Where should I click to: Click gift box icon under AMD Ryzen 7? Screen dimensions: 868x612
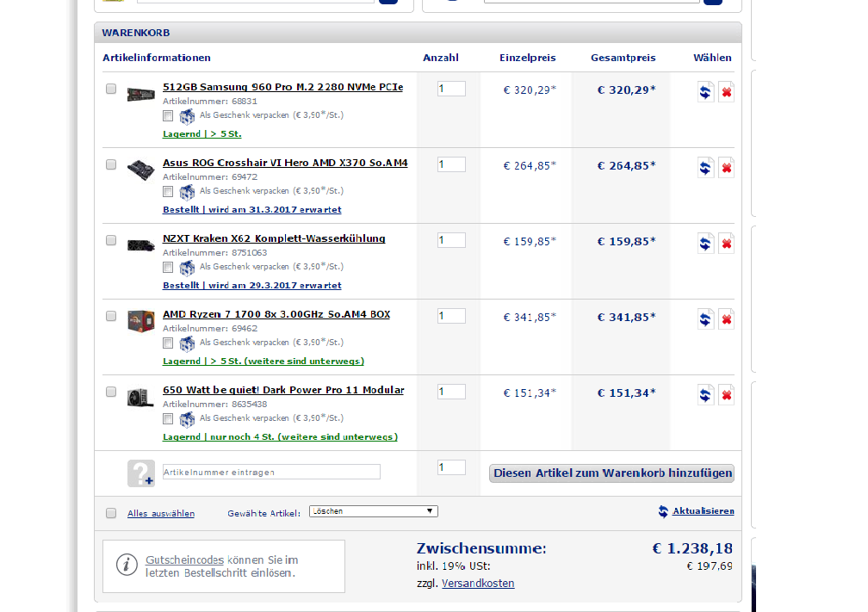pyautogui.click(x=187, y=343)
